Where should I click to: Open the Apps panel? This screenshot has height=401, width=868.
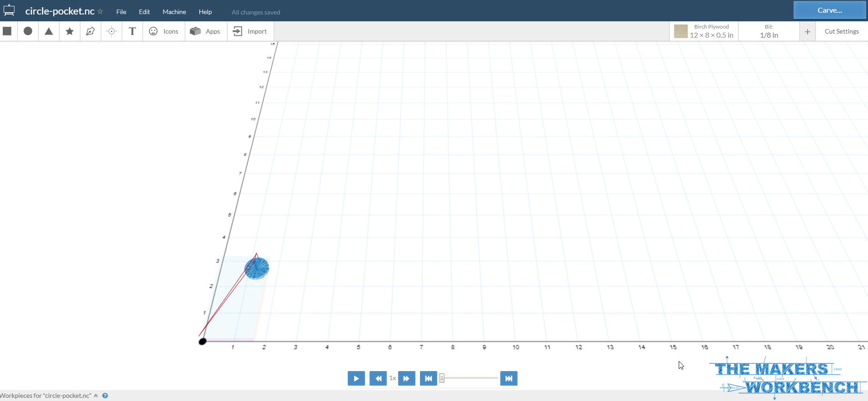[206, 31]
